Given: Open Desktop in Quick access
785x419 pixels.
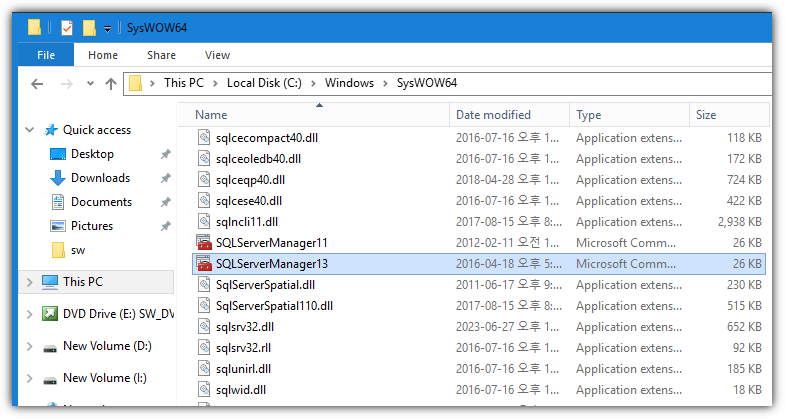Looking at the screenshot, I should 92,154.
